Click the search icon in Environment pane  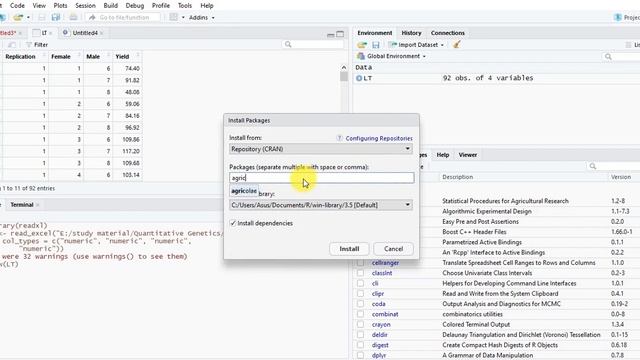pos(608,56)
